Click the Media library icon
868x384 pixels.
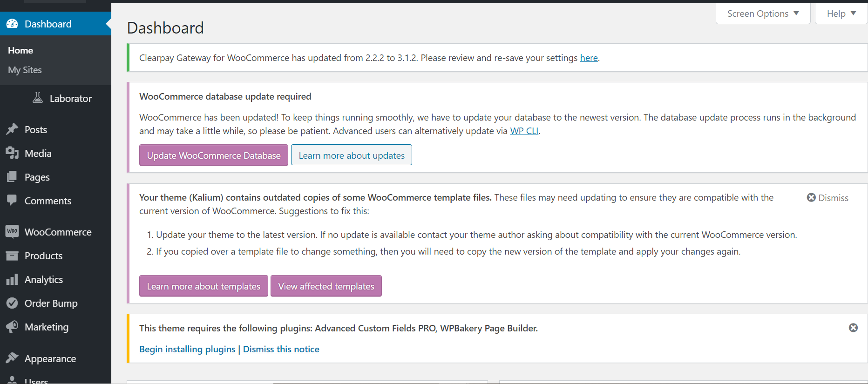coord(12,153)
